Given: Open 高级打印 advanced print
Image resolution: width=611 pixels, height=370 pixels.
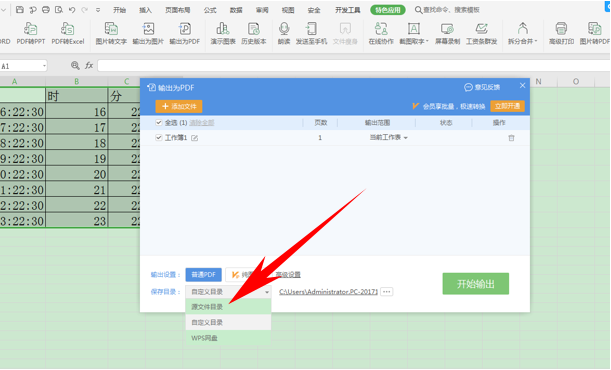Looking at the screenshot, I should click(561, 33).
